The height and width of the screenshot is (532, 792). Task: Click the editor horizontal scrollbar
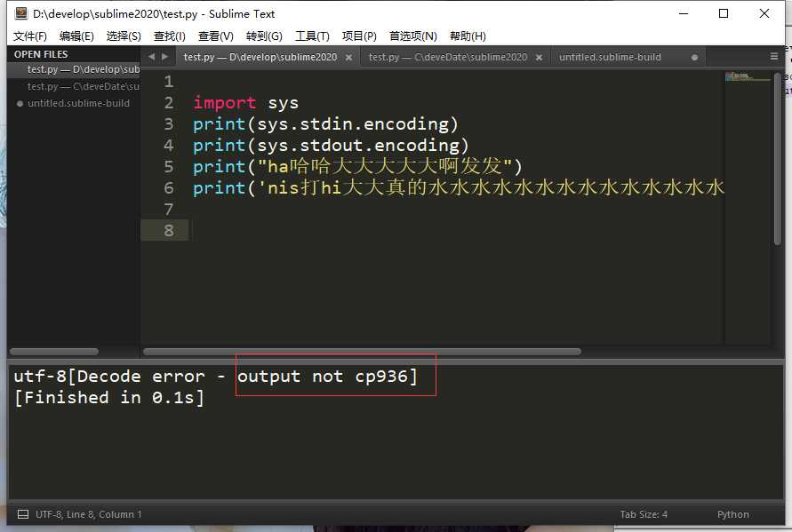click(362, 352)
